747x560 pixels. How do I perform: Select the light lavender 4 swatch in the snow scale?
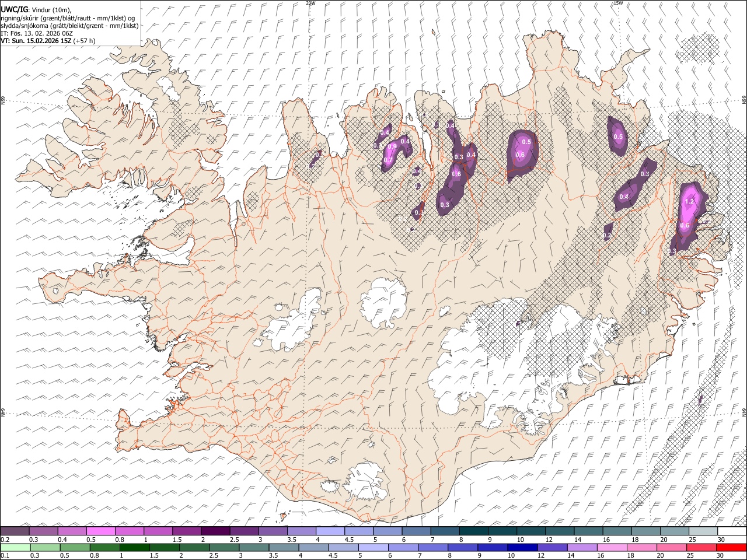coord(330,531)
